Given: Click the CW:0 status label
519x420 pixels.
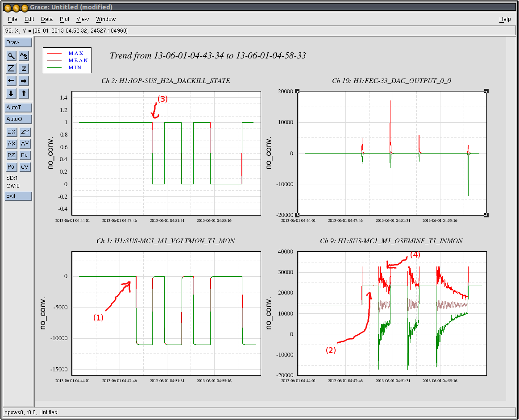Looking at the screenshot, I should click(13, 186).
